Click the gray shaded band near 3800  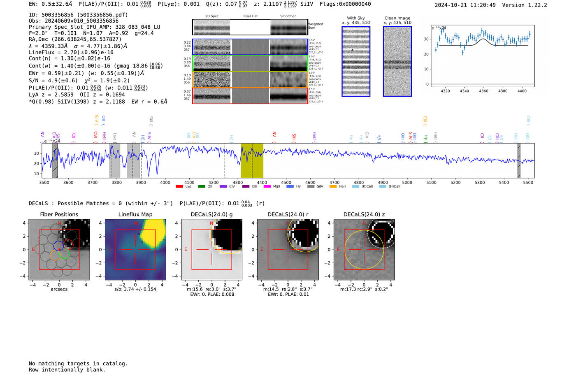coord(115,160)
